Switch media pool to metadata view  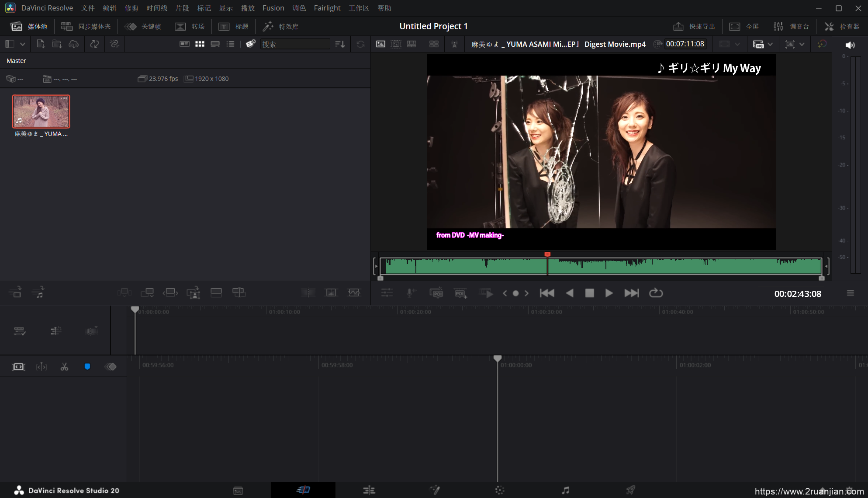[184, 44]
